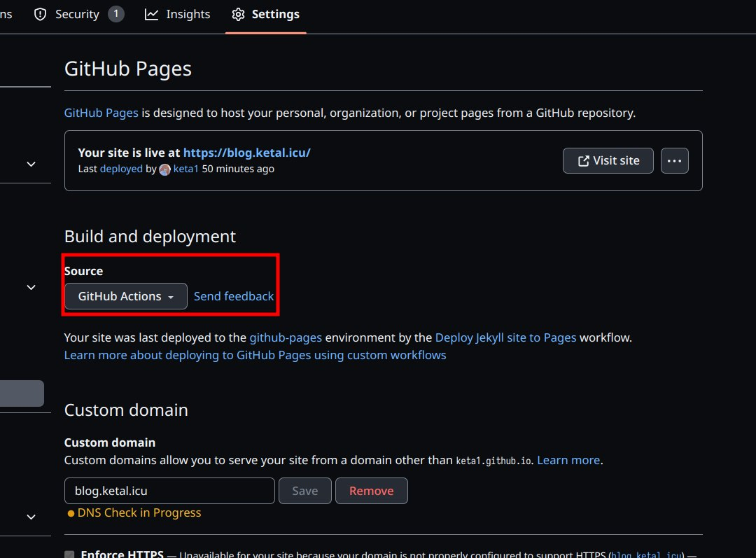Click the Insights graph icon
The image size is (756, 558).
coord(151,15)
